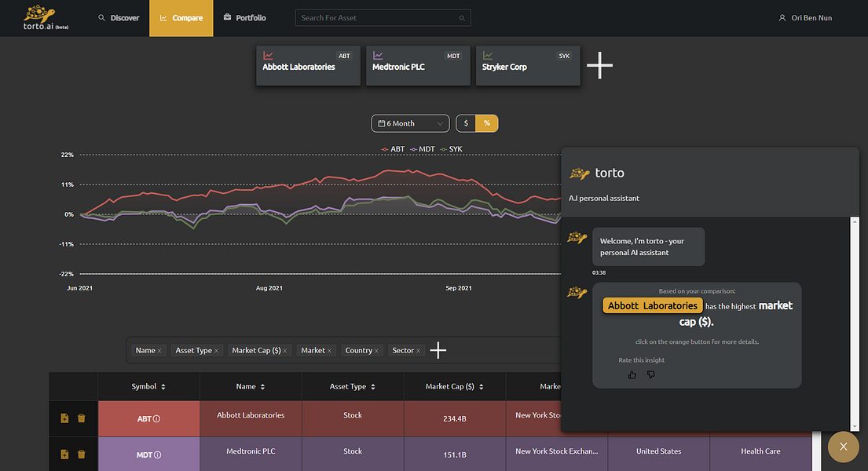Remove the Market Cap ($) column chip

[285, 351]
